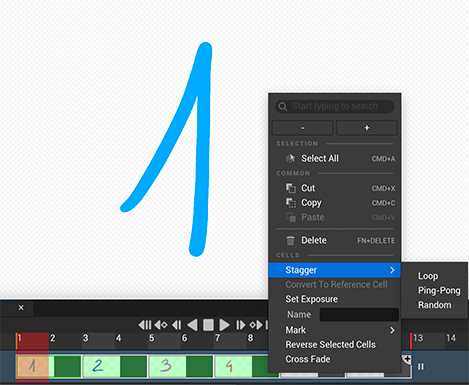This screenshot has height=385, width=469.
Task: Click the Copy icon in the context menu
Action: (291, 203)
